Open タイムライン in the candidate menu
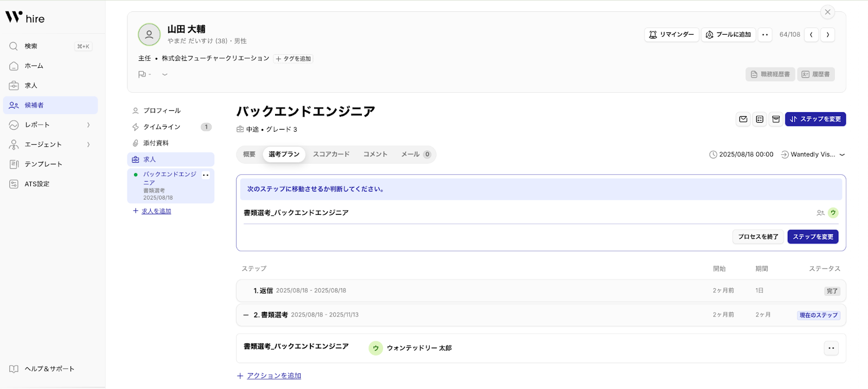The width and height of the screenshot is (868, 389). click(162, 127)
